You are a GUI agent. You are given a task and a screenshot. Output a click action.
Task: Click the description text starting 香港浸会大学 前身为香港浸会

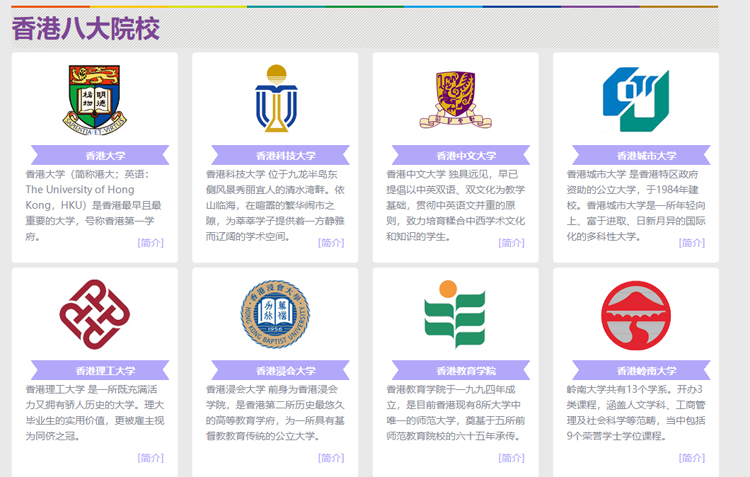[x=276, y=413]
